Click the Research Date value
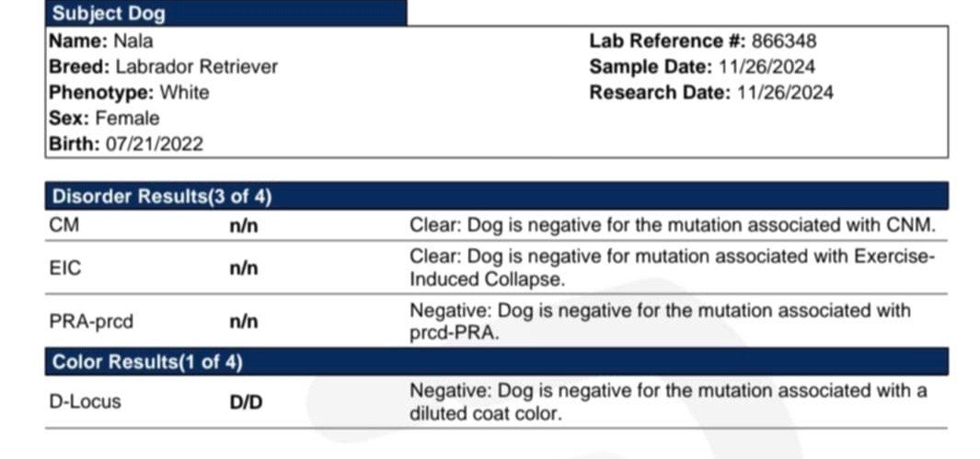 click(785, 92)
